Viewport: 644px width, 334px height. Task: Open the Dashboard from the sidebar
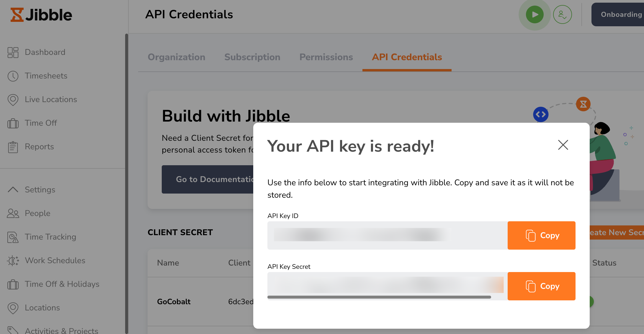(45, 52)
